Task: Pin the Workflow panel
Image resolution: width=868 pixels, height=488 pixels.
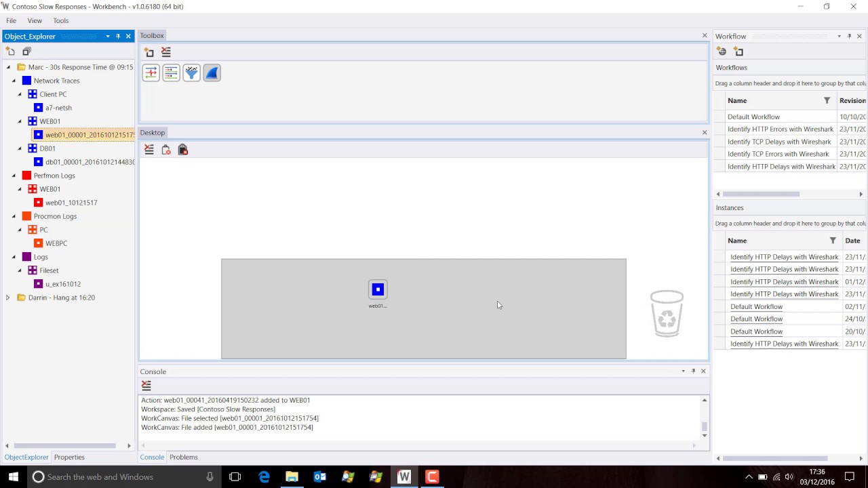Action: click(849, 36)
